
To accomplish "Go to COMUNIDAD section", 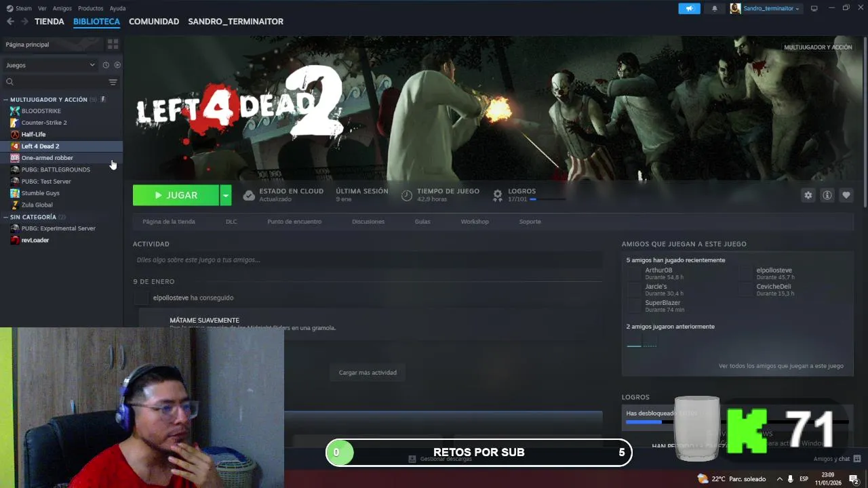I will pos(154,22).
